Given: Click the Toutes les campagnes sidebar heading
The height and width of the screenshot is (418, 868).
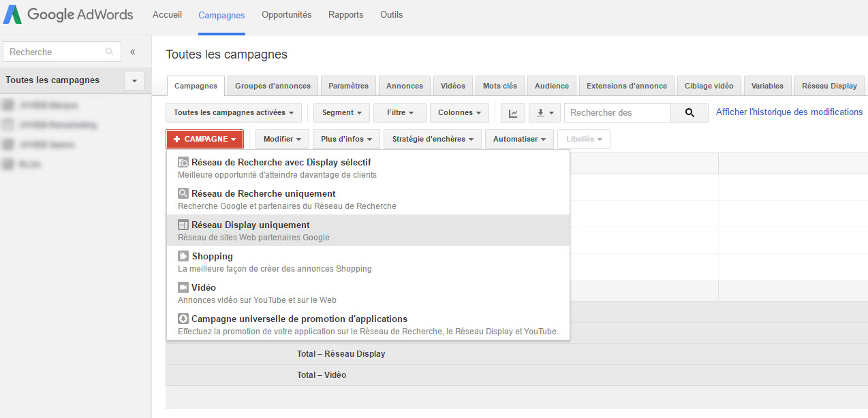Looking at the screenshot, I should (x=52, y=80).
